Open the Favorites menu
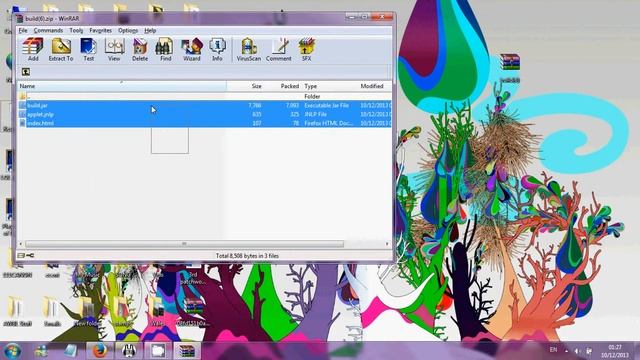The image size is (640, 360). [x=100, y=31]
